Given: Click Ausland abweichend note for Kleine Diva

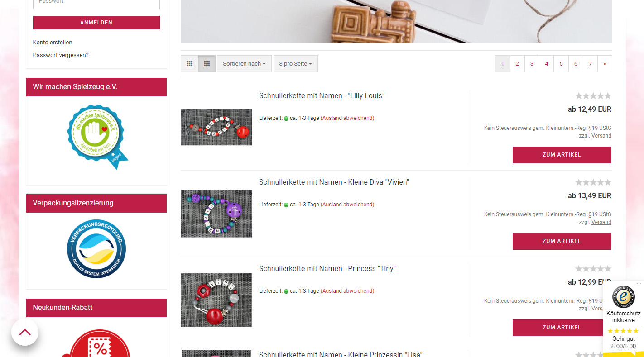Looking at the screenshot, I should [x=347, y=205].
